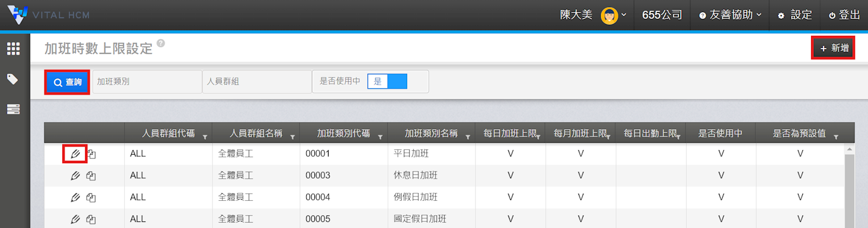Open help icon beside 加班時數上限設定 title
Screen dimensions: 868x228
pyautogui.click(x=161, y=43)
